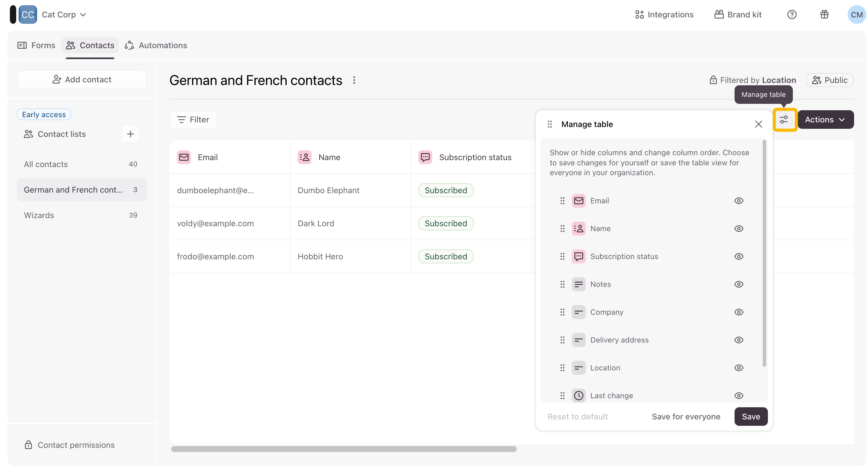
Task: Switch to the Forms tab
Action: pyautogui.click(x=36, y=45)
